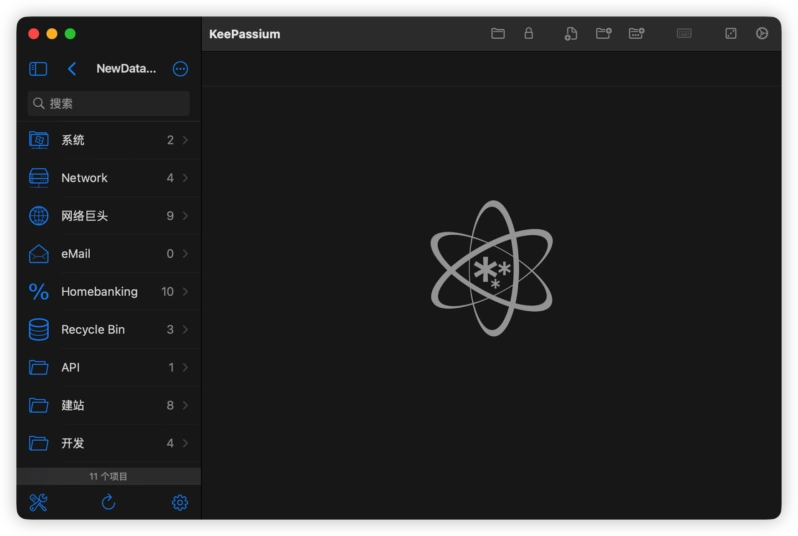Click the 建站 count 8
The image size is (798, 536).
click(170, 405)
